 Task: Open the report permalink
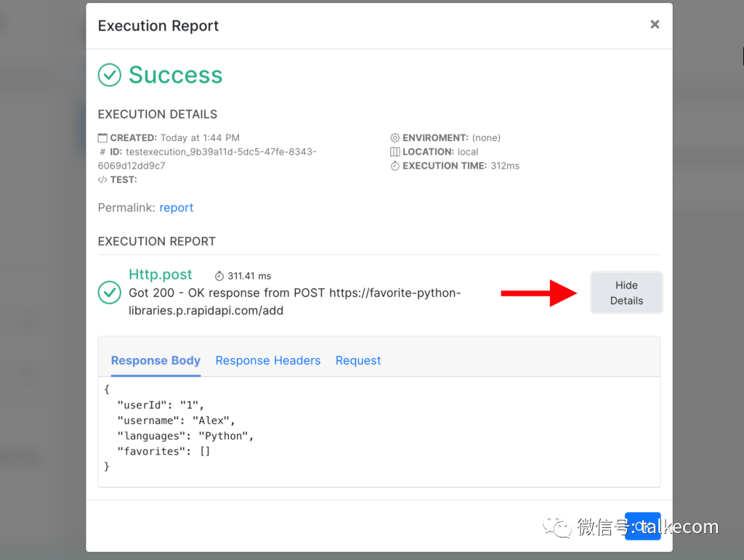pyautogui.click(x=177, y=208)
